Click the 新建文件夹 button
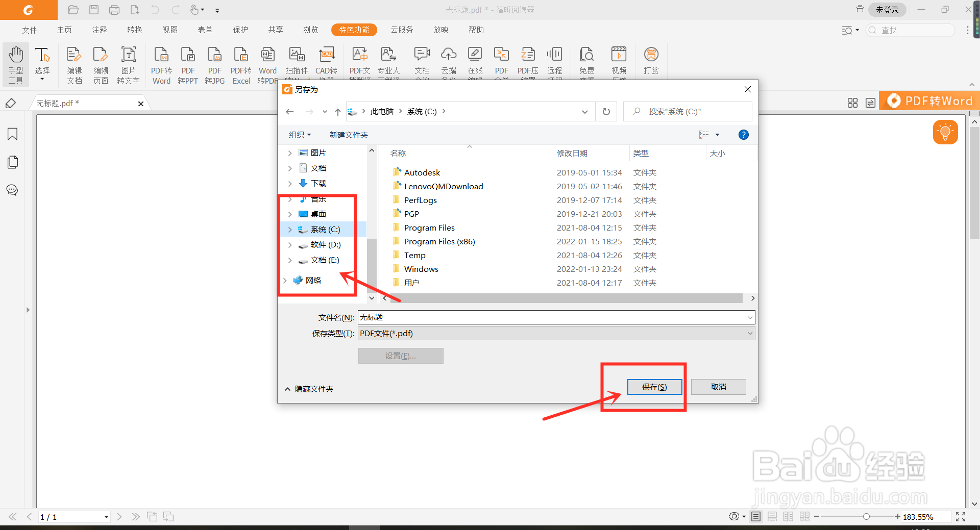 pos(349,135)
